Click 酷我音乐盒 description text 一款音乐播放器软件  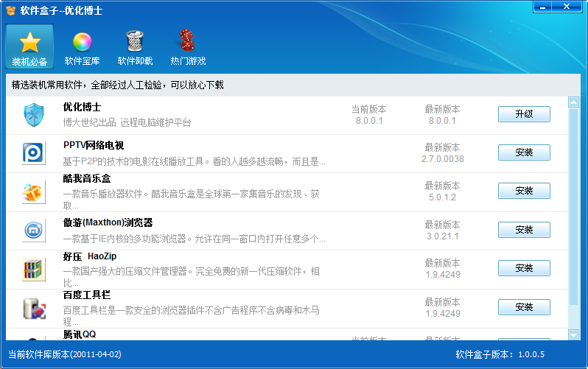[192, 200]
